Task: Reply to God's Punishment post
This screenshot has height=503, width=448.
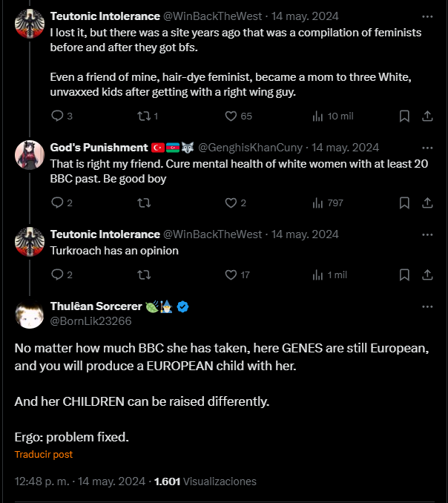Action: [57, 203]
